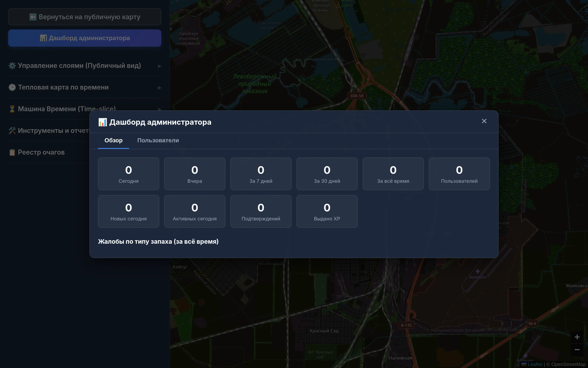
Task: Click the За 30 дней card
Action: (327, 174)
